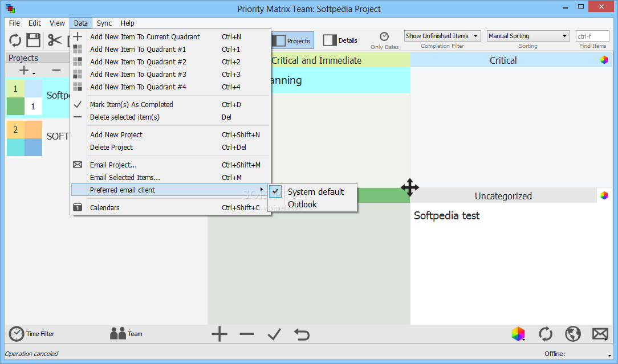Expand Preferred email client submenu
Viewport: 618px width, 364px height.
[170, 190]
